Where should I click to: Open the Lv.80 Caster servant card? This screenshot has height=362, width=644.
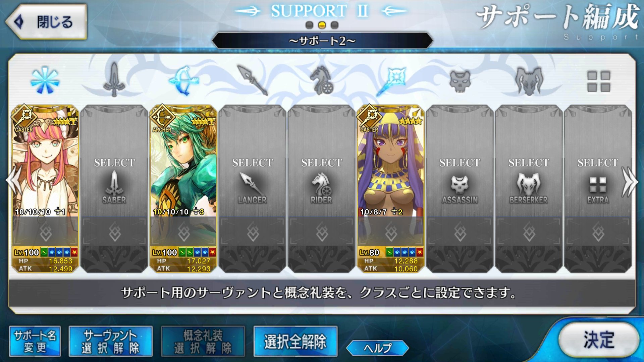391,189
